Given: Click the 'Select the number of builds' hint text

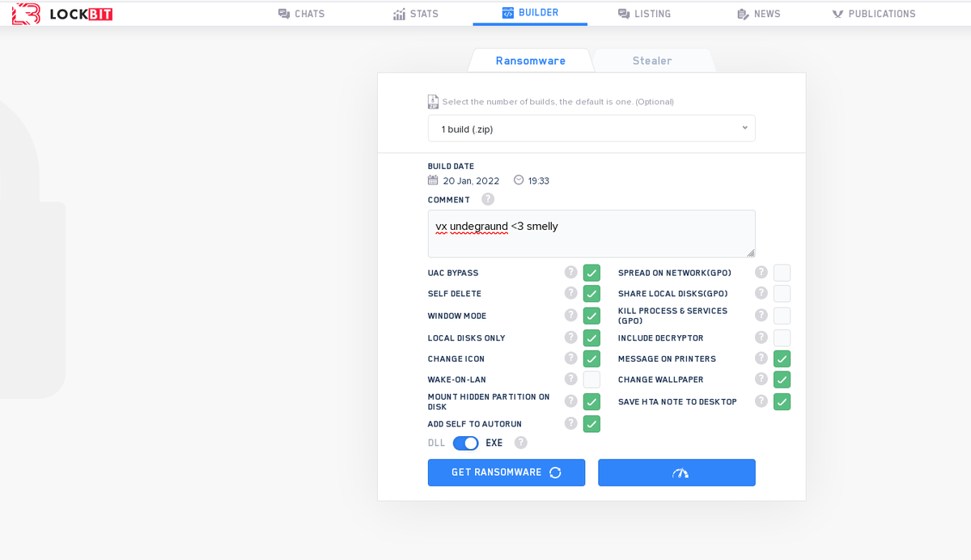Looking at the screenshot, I should (558, 102).
